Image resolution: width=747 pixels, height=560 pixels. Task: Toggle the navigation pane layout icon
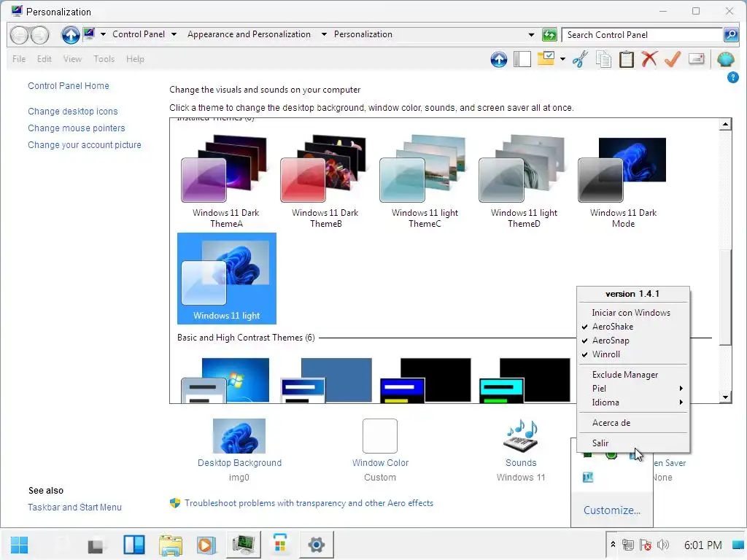[x=522, y=59]
